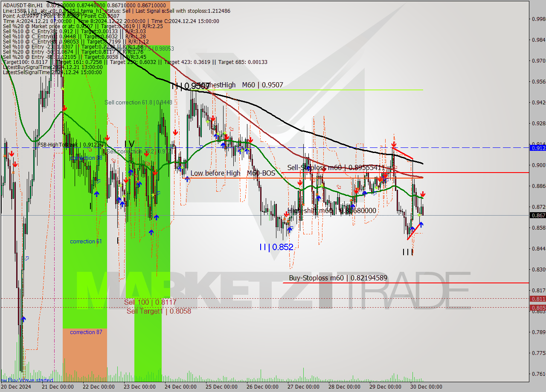Click the 26 Dec 00:00 time label

pos(262,387)
